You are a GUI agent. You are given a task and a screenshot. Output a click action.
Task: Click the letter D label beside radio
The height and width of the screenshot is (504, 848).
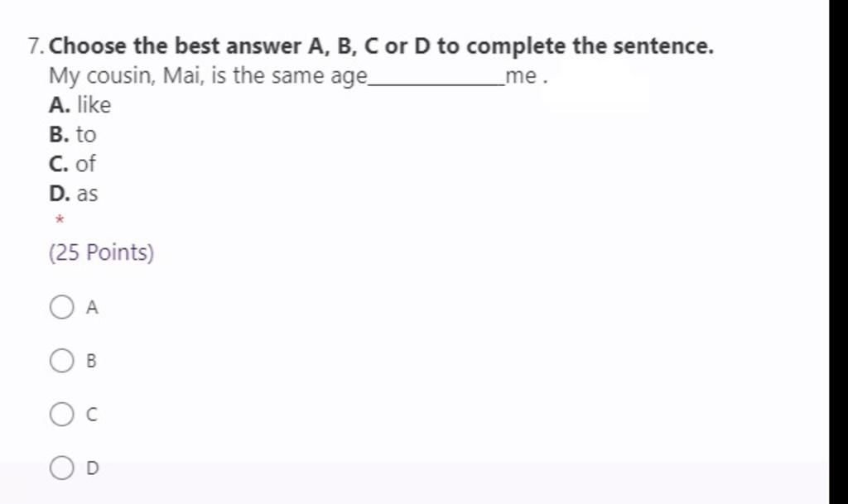click(93, 468)
